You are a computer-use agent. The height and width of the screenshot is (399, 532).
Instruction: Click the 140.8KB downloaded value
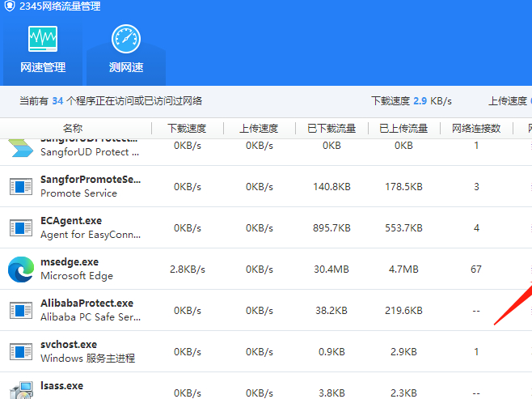point(331,187)
